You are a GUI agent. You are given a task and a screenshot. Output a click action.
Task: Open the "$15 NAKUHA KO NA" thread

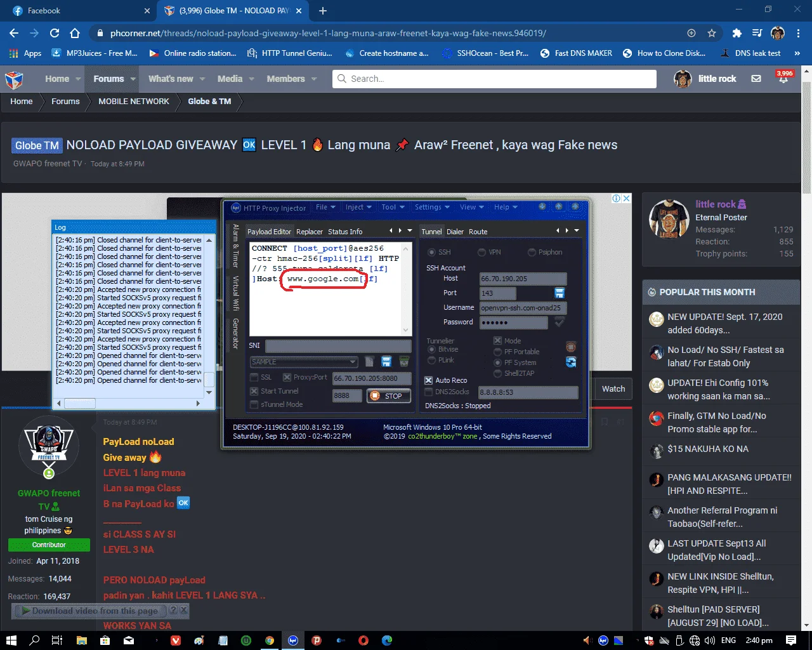(708, 449)
